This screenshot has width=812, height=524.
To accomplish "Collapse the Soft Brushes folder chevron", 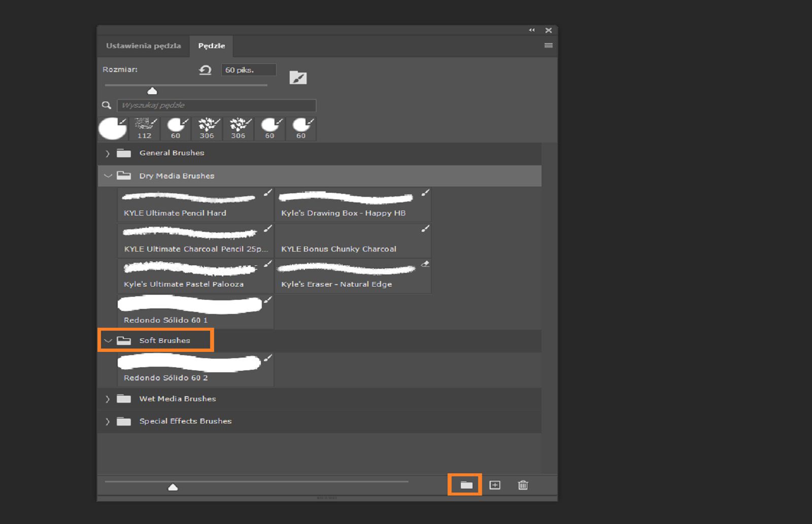I will (x=108, y=341).
